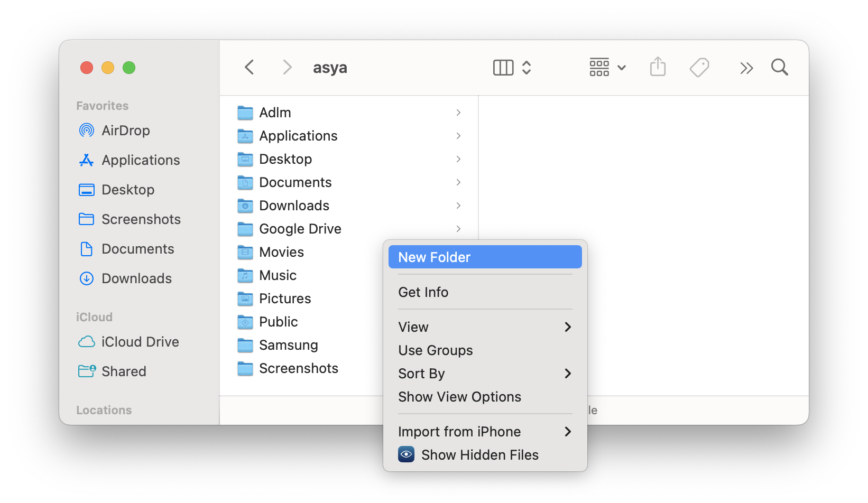Click the Search magnifier icon
Screen dimensions: 868x503
(x=780, y=68)
